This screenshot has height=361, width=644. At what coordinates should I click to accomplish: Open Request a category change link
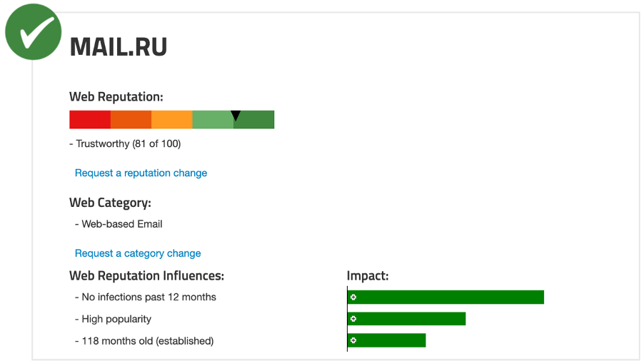(x=138, y=253)
